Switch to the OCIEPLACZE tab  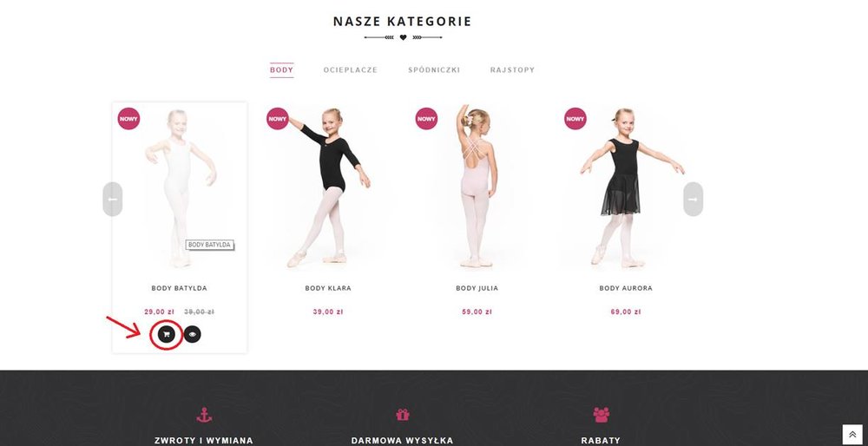pos(351,69)
